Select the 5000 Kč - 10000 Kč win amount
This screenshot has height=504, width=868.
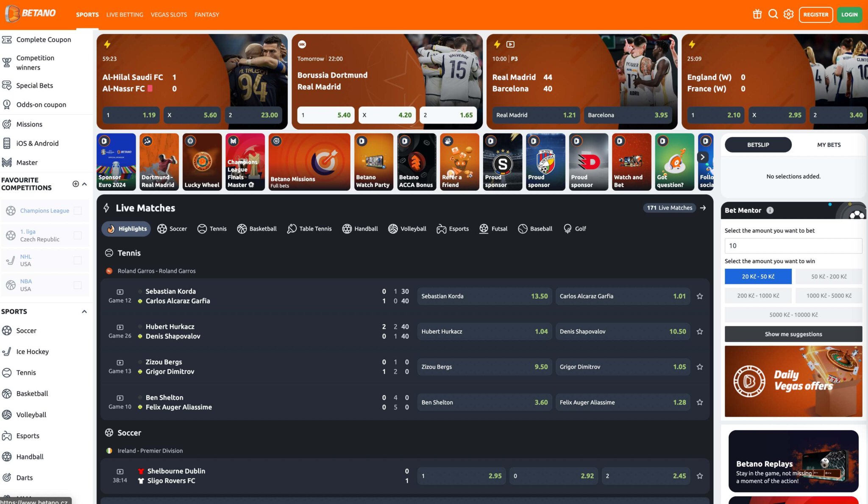pos(793,315)
